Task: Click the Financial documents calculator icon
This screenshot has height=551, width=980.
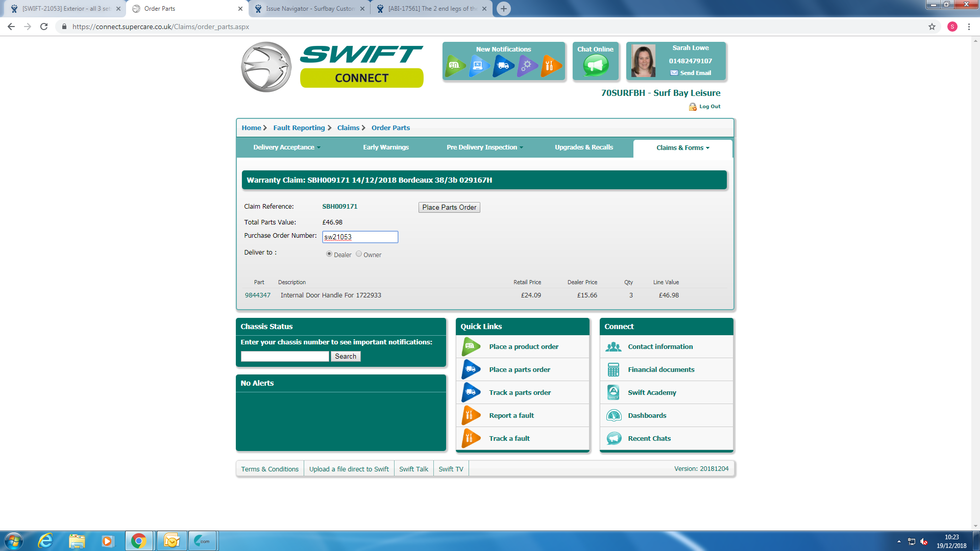Action: click(614, 370)
